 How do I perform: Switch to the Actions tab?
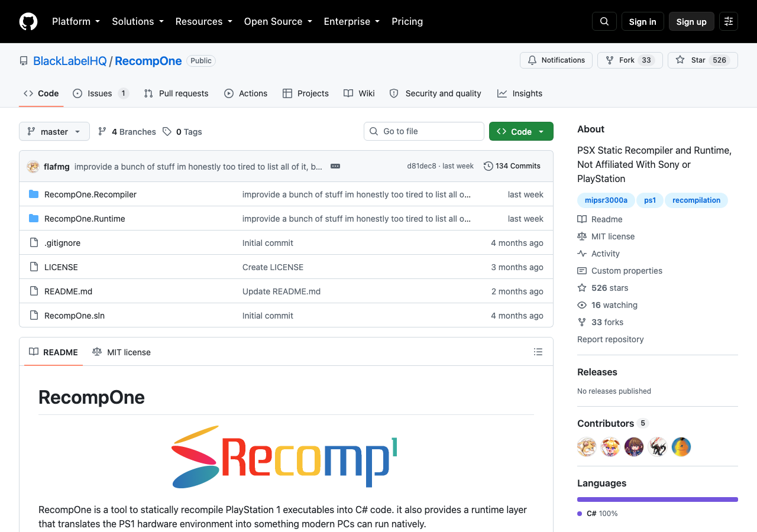pyautogui.click(x=245, y=93)
